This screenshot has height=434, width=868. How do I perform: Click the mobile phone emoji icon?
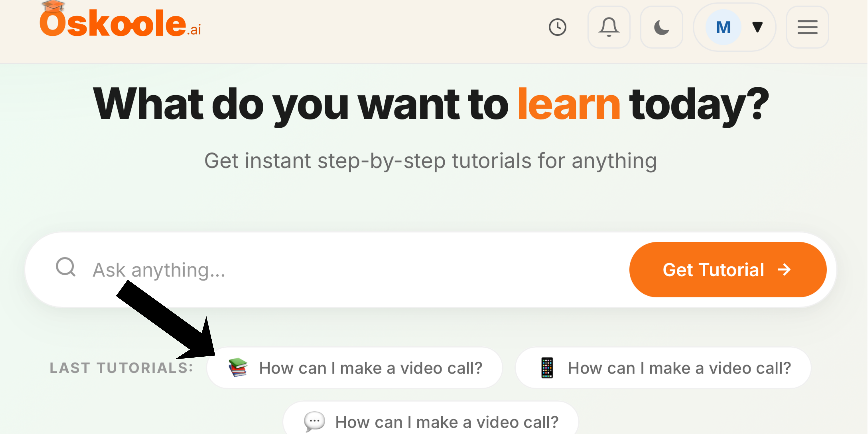[547, 368]
